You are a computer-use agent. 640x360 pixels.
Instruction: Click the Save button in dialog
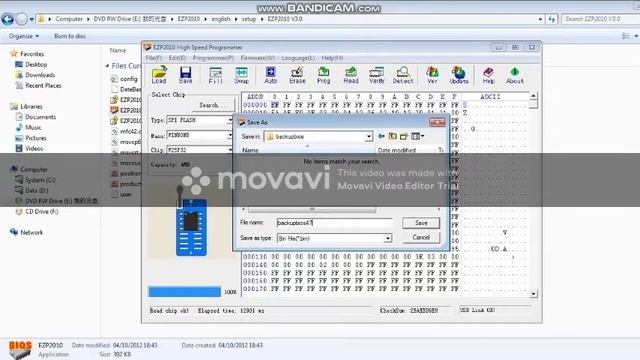click(x=421, y=223)
